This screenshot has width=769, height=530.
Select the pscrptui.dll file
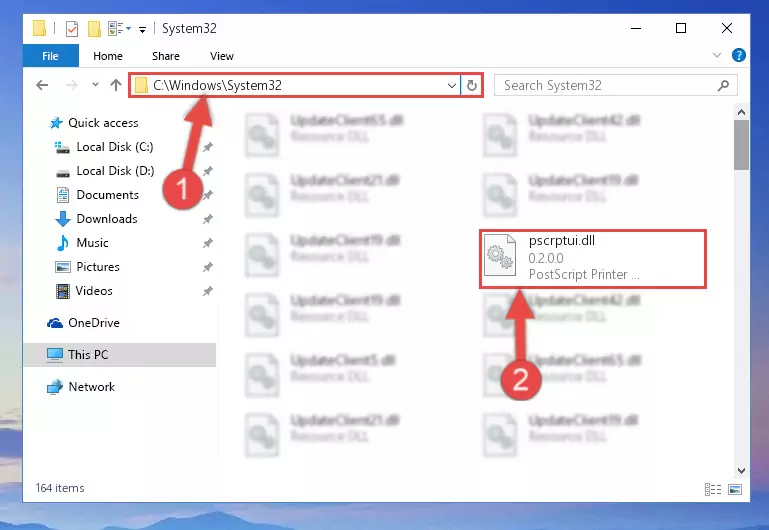593,258
